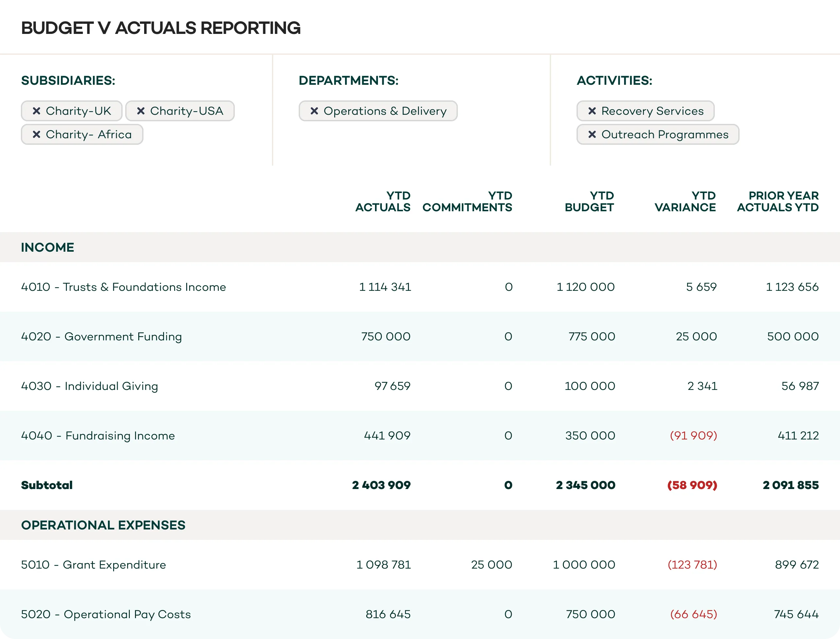The width and height of the screenshot is (840, 639).
Task: Click Fundraising Income budget 350 000
Action: coord(590,435)
